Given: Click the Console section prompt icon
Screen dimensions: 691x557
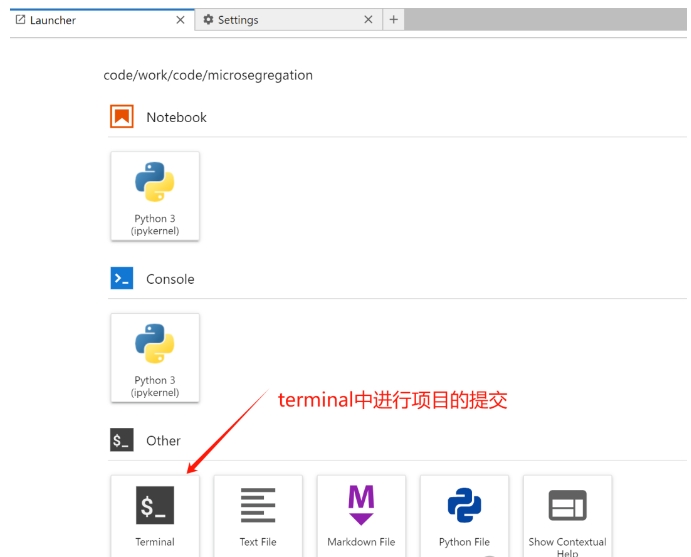Looking at the screenshot, I should coord(122,279).
